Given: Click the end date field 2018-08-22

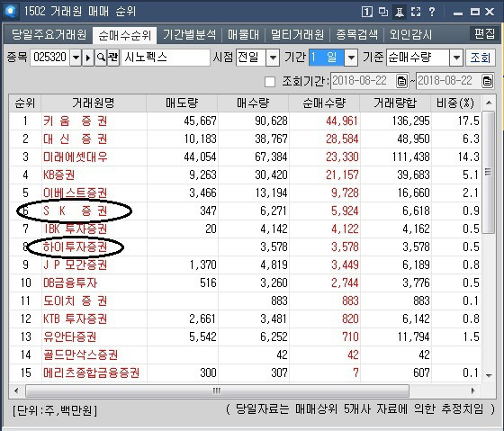Looking at the screenshot, I should [x=449, y=81].
